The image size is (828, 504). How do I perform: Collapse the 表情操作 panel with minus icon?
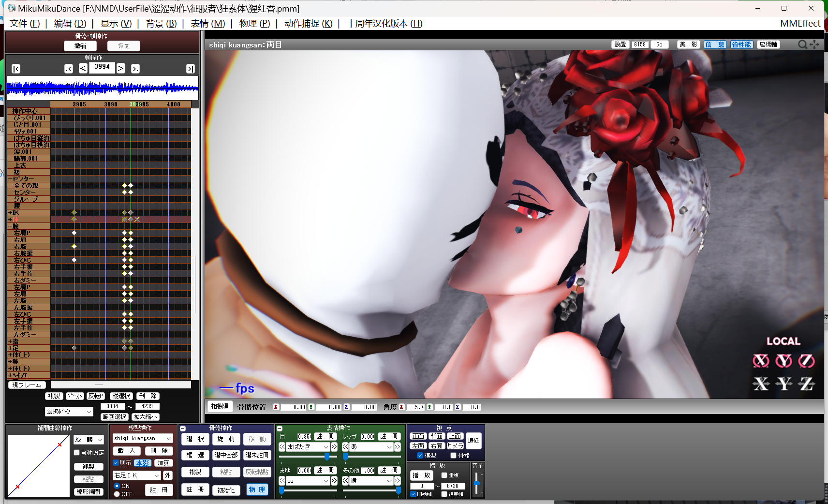tap(280, 429)
